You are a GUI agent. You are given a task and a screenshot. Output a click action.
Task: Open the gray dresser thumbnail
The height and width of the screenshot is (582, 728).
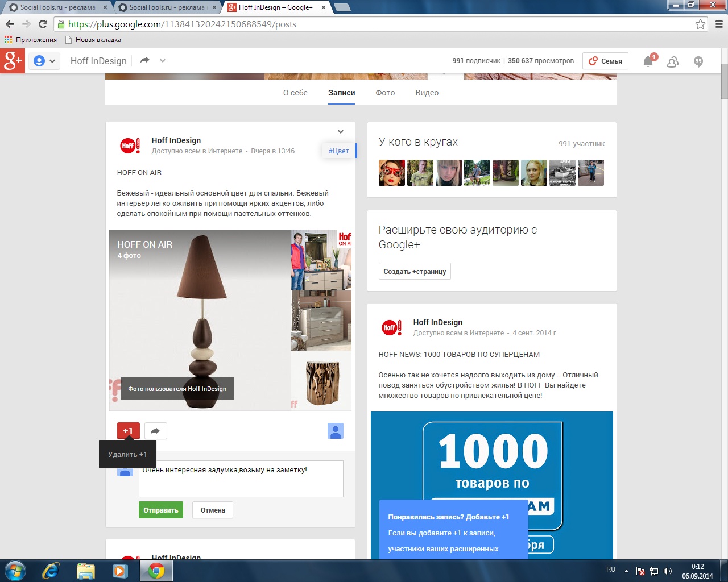click(321, 321)
